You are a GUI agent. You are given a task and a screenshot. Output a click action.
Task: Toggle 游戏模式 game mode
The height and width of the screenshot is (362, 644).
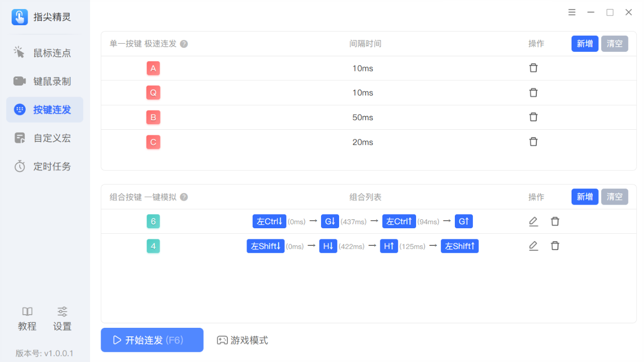[x=243, y=340]
